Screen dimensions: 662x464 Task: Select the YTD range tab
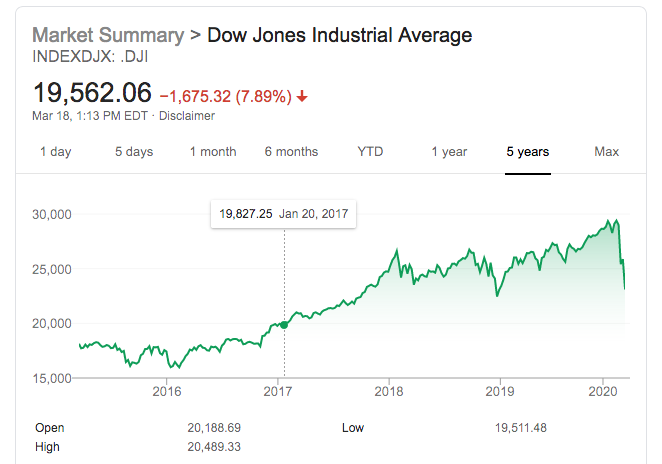click(370, 152)
